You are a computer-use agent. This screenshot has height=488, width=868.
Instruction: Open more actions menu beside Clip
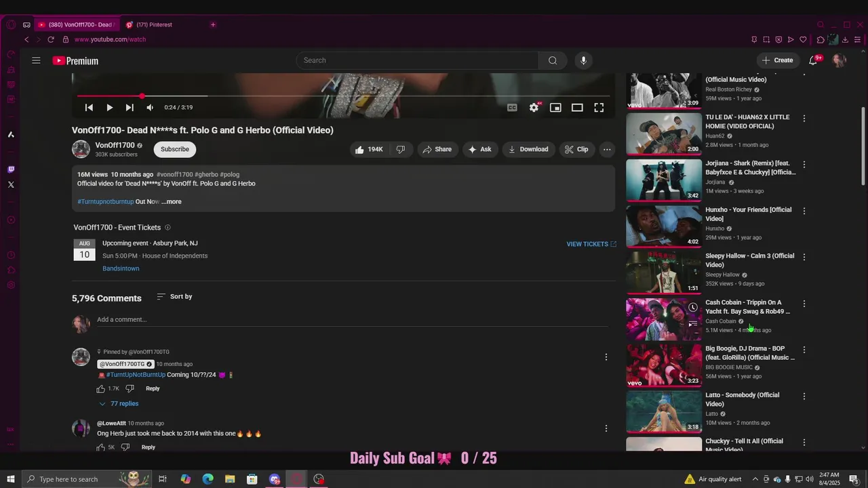[x=607, y=150]
